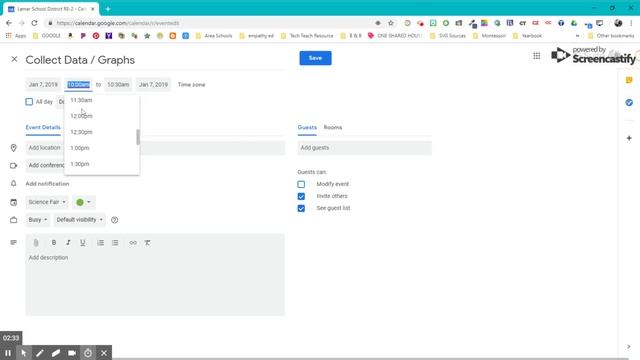Remove formatting in description toolbar

click(x=147, y=242)
